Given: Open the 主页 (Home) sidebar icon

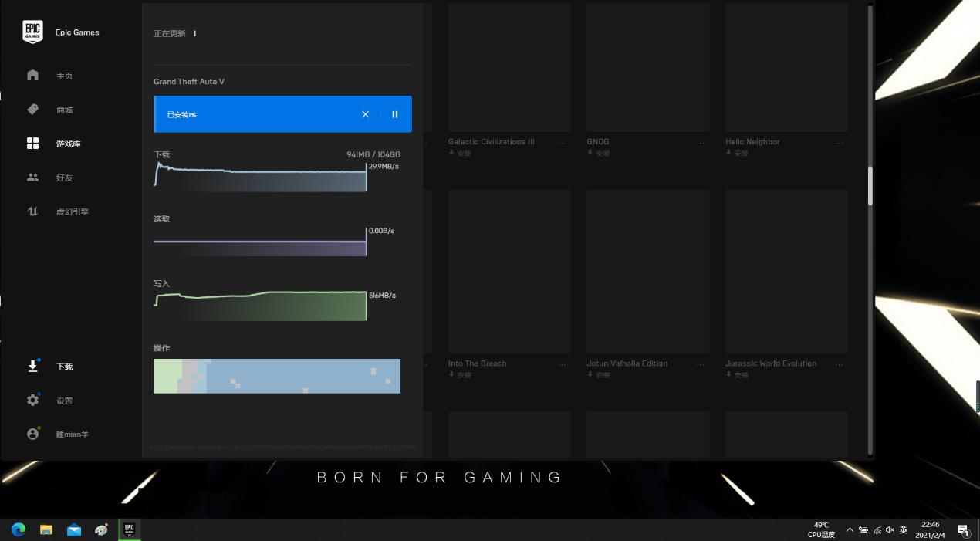Looking at the screenshot, I should 32,75.
